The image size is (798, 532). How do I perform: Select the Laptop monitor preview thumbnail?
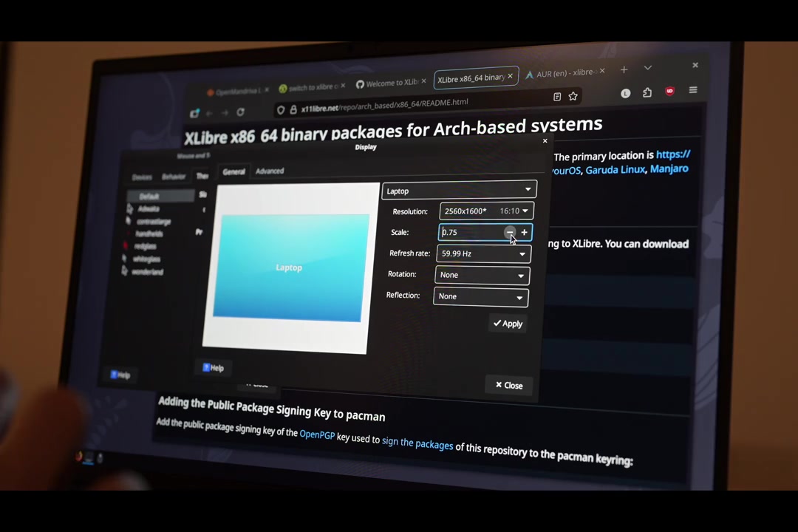290,267
